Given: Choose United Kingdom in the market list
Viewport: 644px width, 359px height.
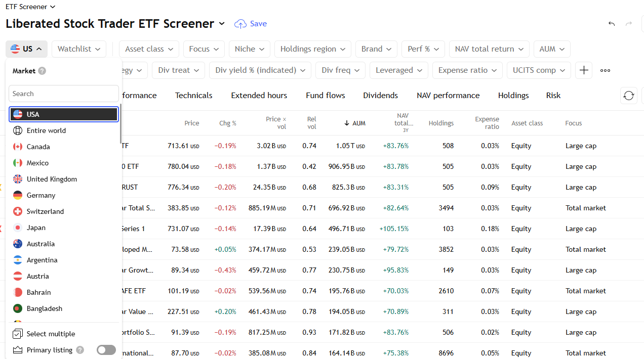Looking at the screenshot, I should tap(64, 179).
